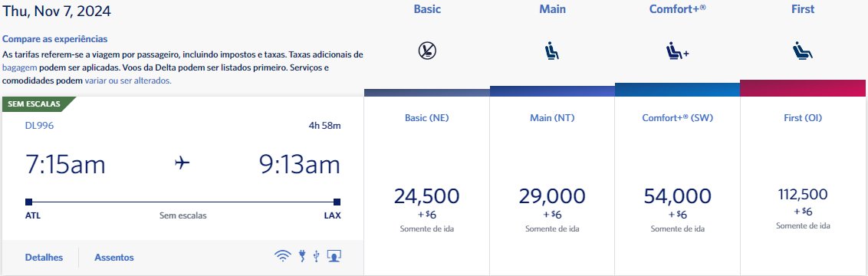
Task: Click the Main cabin seat icon
Action: tap(552, 51)
